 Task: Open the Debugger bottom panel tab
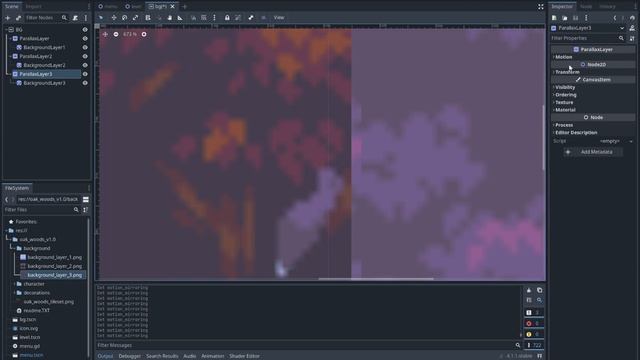click(x=129, y=356)
